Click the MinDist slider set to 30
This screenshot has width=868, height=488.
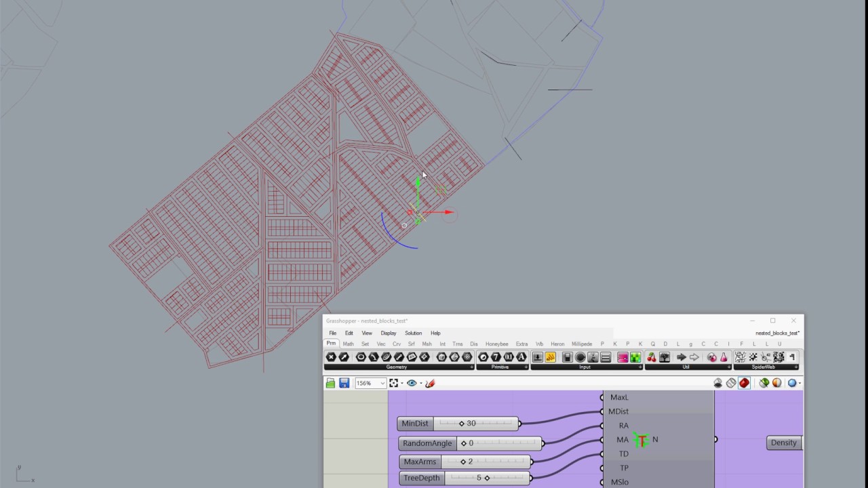(458, 424)
